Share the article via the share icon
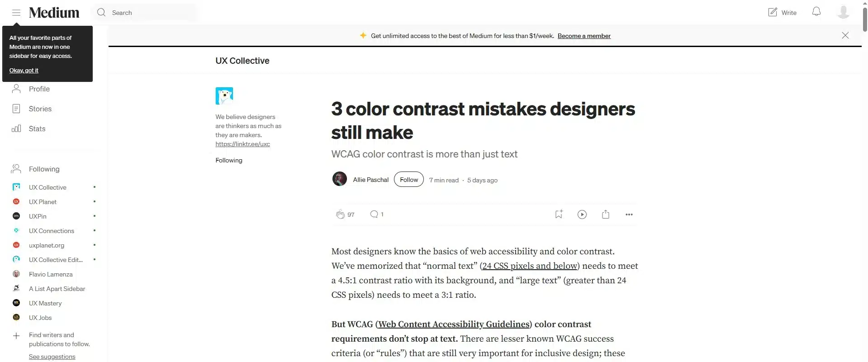 (606, 214)
